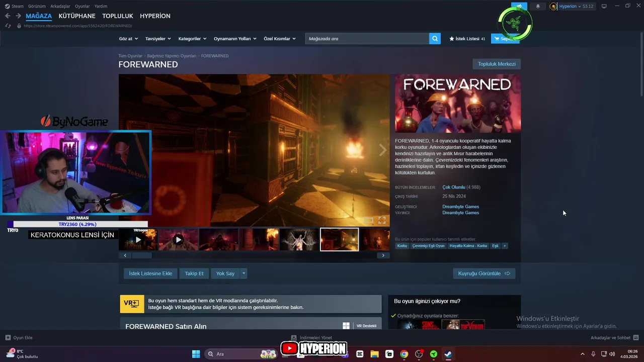Open publisher Dreambyte Games link
Screen dimensions: 644x362
[x=460, y=213]
